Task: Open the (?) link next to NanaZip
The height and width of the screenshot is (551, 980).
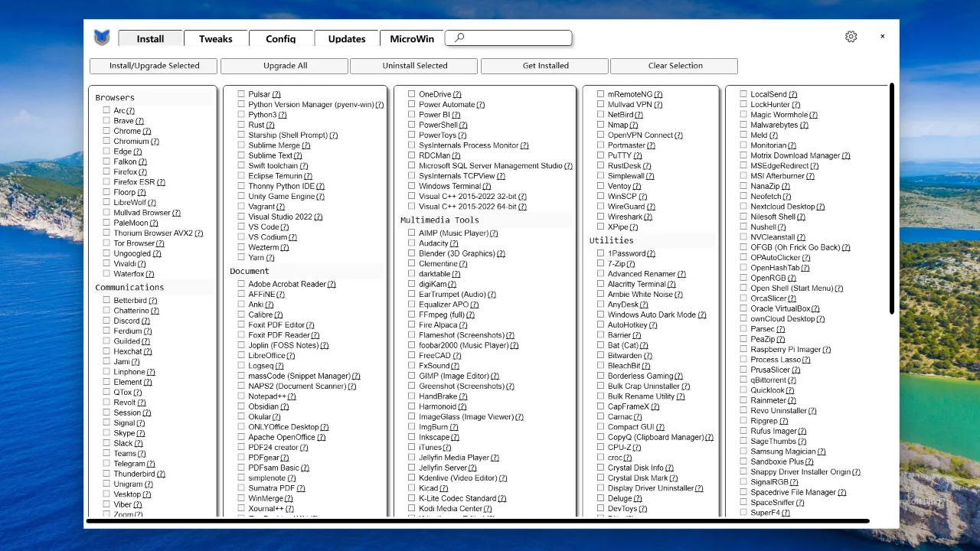Action: tap(786, 186)
